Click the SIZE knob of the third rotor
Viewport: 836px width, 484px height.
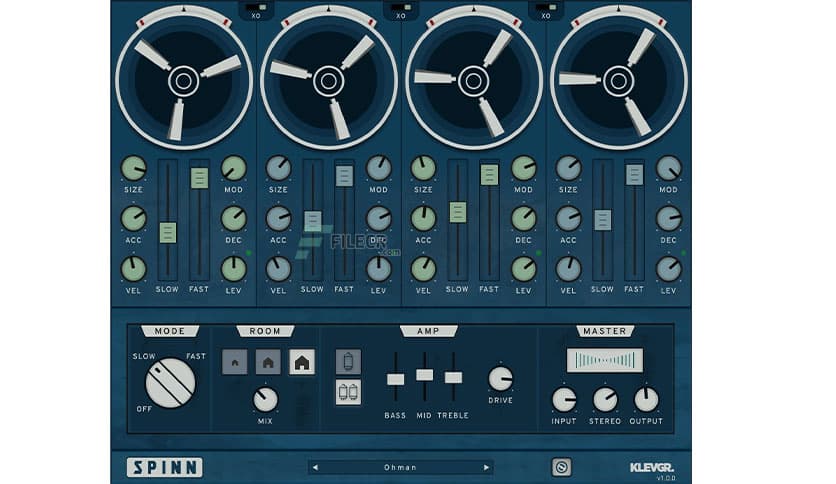coord(423,168)
